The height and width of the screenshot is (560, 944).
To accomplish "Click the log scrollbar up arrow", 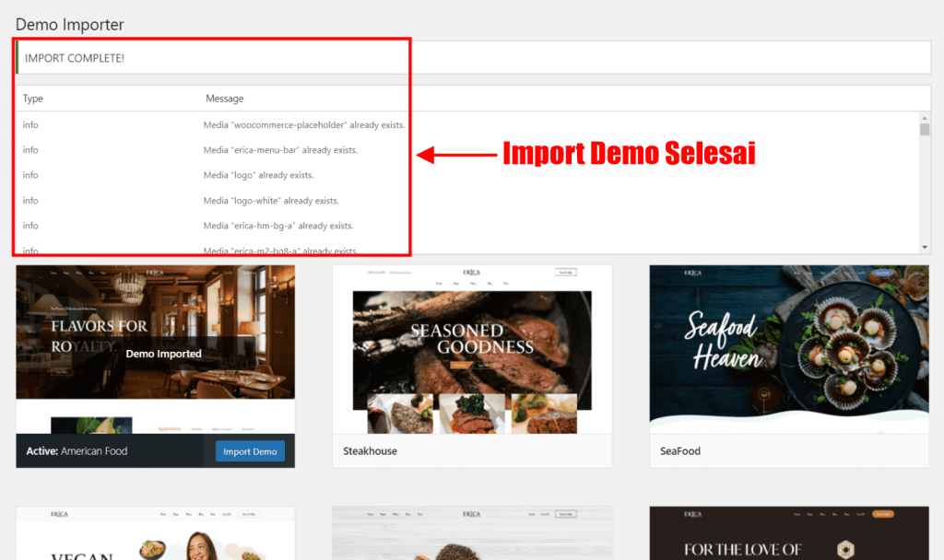I will [925, 117].
